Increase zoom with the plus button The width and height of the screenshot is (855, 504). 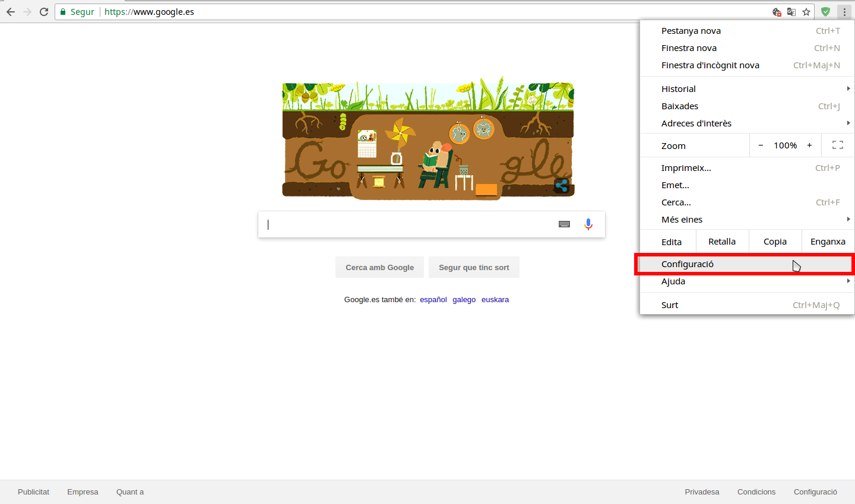pos(809,145)
